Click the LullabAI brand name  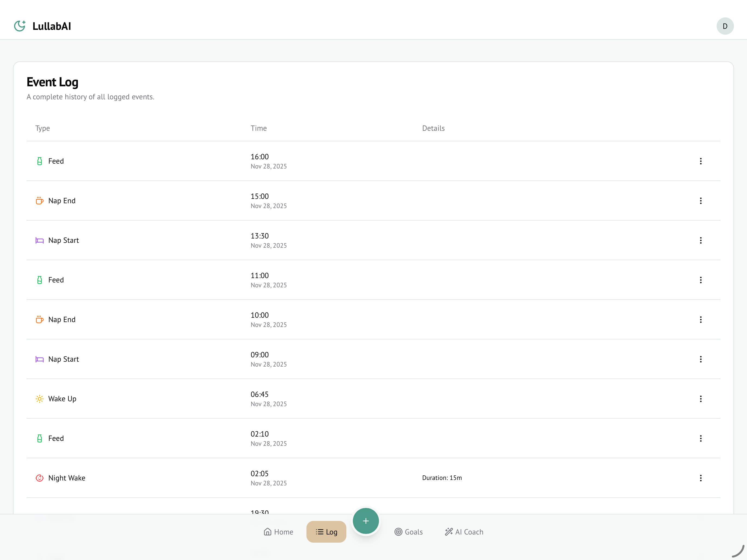pyautogui.click(x=52, y=26)
